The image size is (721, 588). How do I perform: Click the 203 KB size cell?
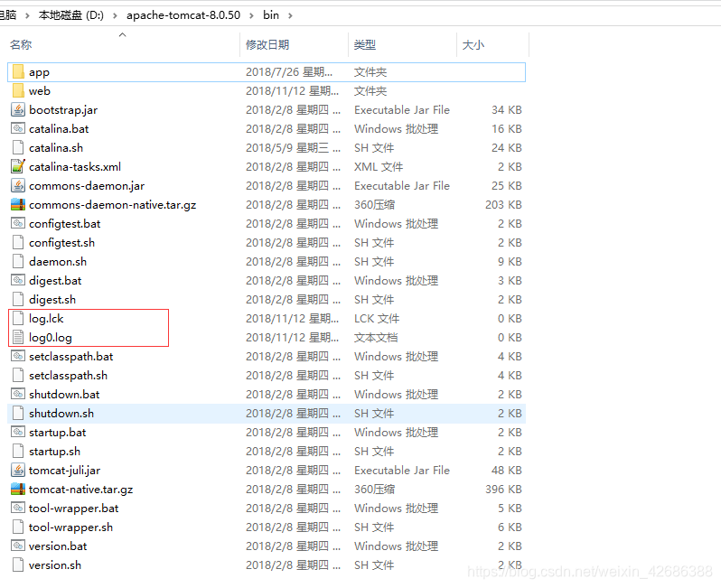[x=503, y=205]
